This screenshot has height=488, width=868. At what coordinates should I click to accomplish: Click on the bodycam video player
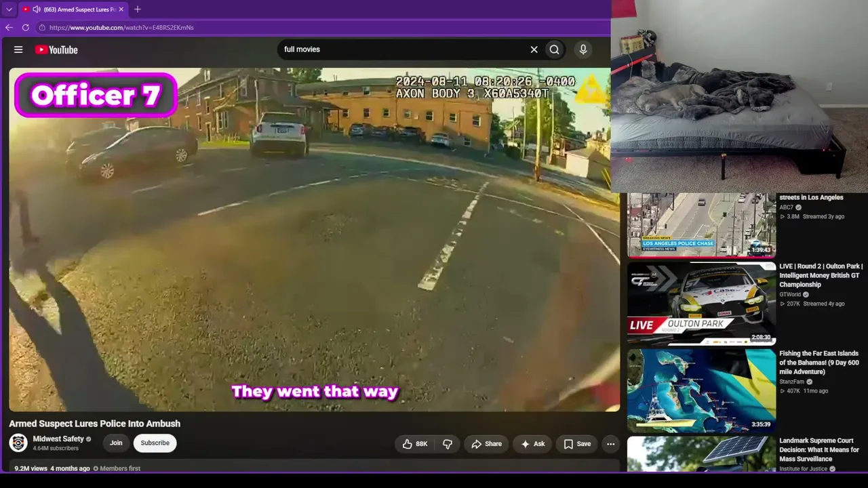(314, 239)
